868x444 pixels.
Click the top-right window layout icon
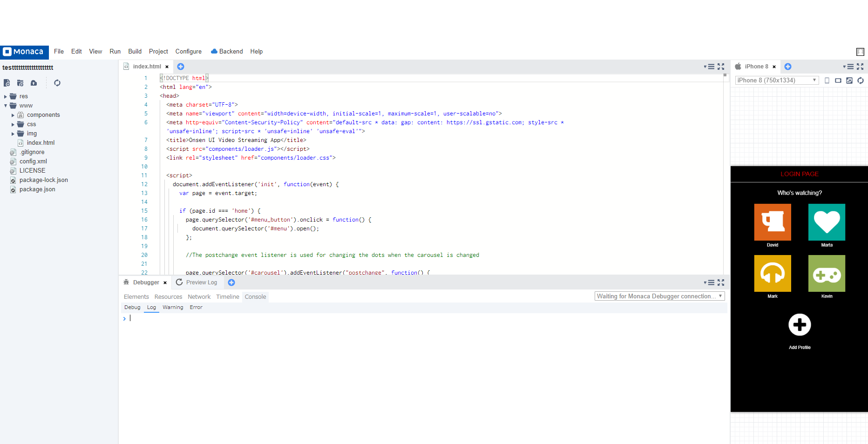pyautogui.click(x=860, y=52)
